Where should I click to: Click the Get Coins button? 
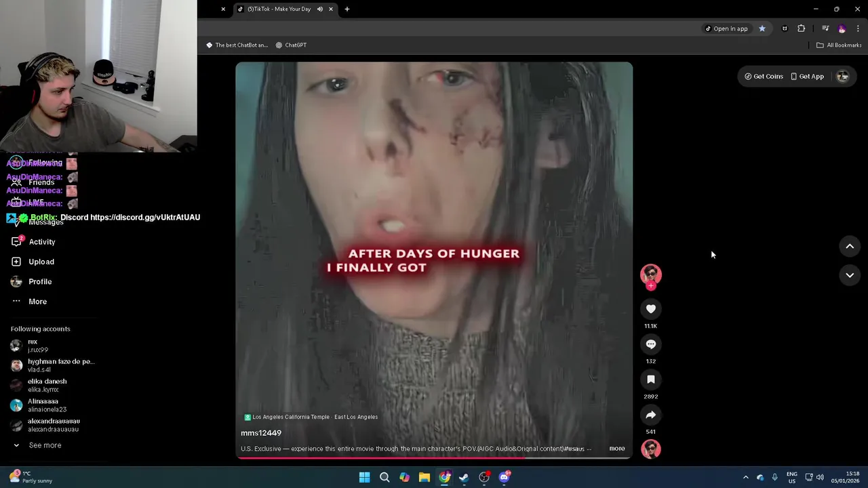(764, 77)
